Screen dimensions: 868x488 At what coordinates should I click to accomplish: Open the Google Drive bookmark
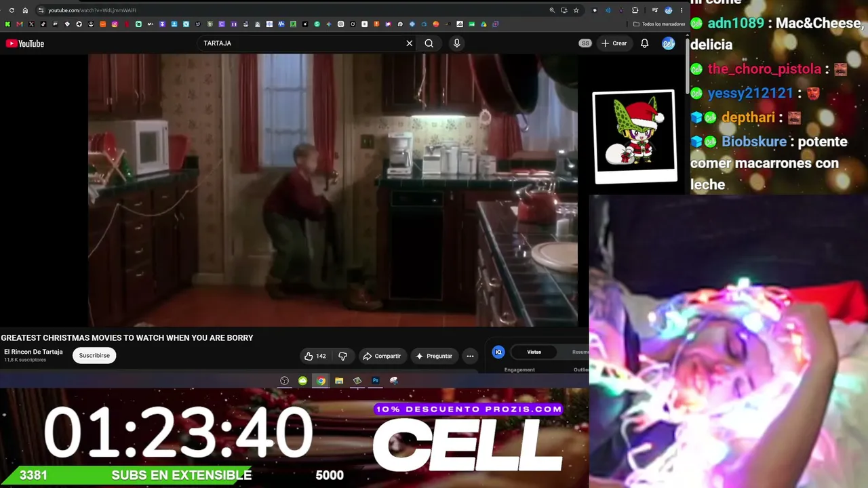click(x=484, y=24)
